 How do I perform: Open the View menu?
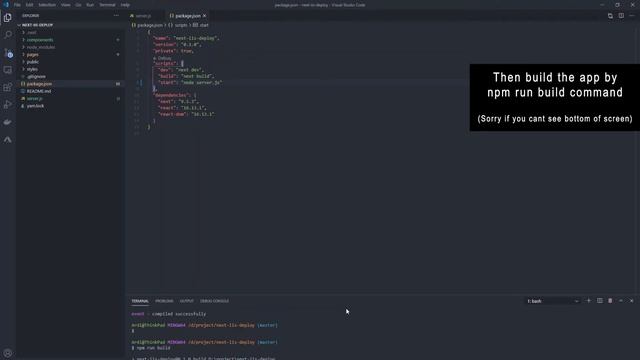(66, 5)
